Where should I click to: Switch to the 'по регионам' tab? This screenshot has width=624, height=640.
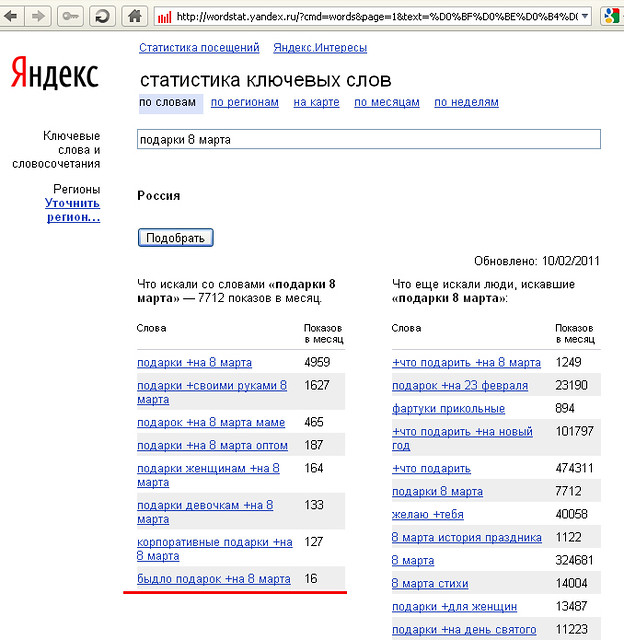click(244, 102)
